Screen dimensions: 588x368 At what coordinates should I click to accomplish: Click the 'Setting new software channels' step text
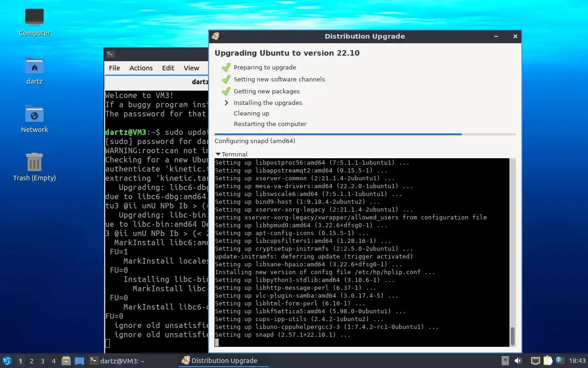279,79
